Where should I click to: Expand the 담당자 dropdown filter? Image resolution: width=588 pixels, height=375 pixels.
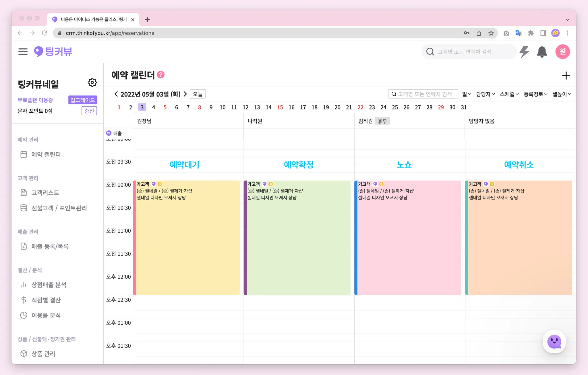485,94
